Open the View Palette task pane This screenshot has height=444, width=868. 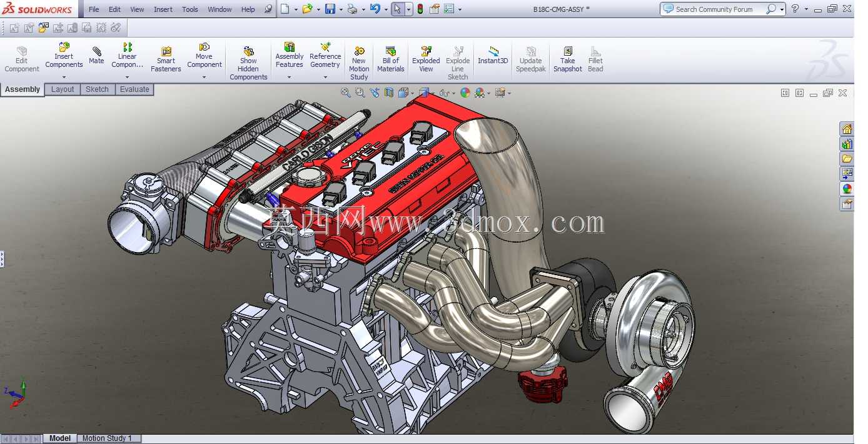click(x=847, y=174)
